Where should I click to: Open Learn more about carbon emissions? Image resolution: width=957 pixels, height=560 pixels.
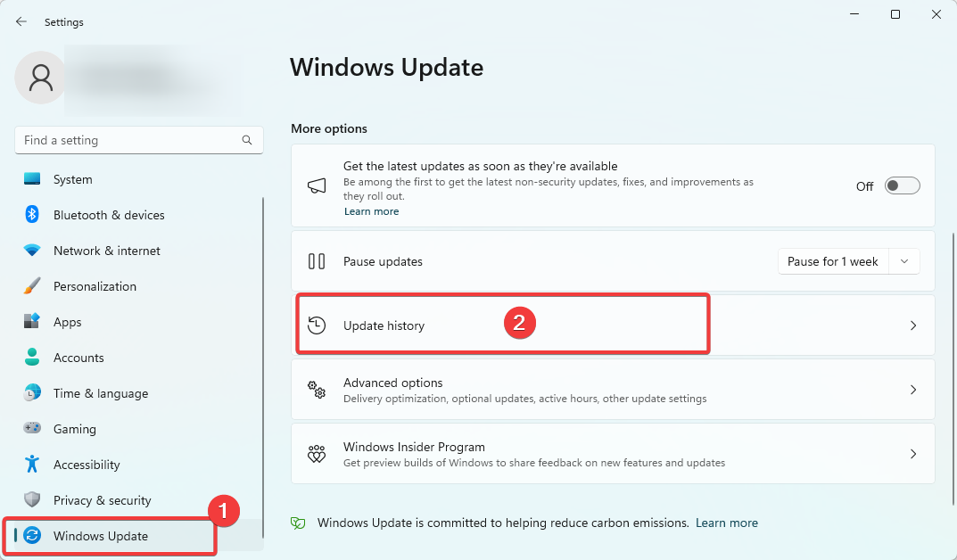point(727,523)
